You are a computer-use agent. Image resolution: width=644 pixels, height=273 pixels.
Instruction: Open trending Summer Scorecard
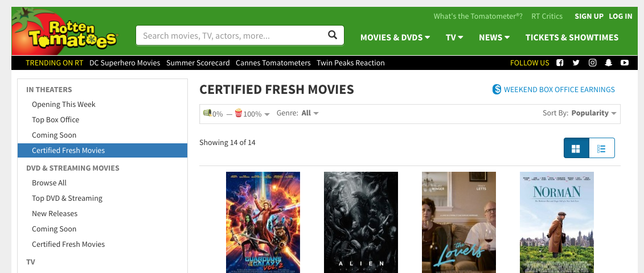click(198, 63)
